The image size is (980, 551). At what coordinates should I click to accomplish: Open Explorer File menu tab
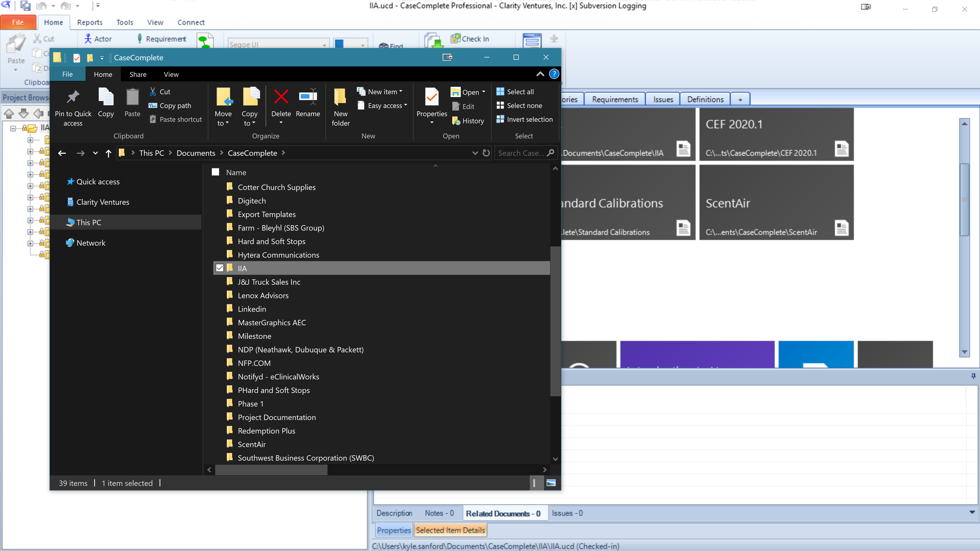(x=67, y=74)
